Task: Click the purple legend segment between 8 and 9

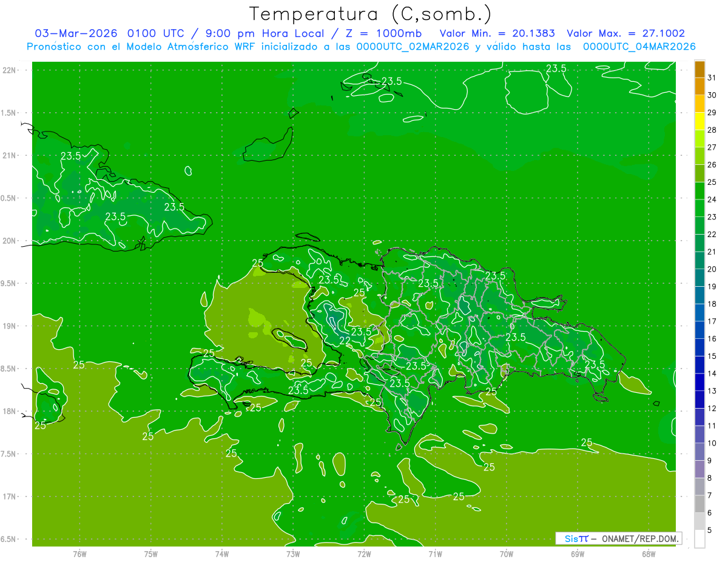Action: tap(699, 469)
